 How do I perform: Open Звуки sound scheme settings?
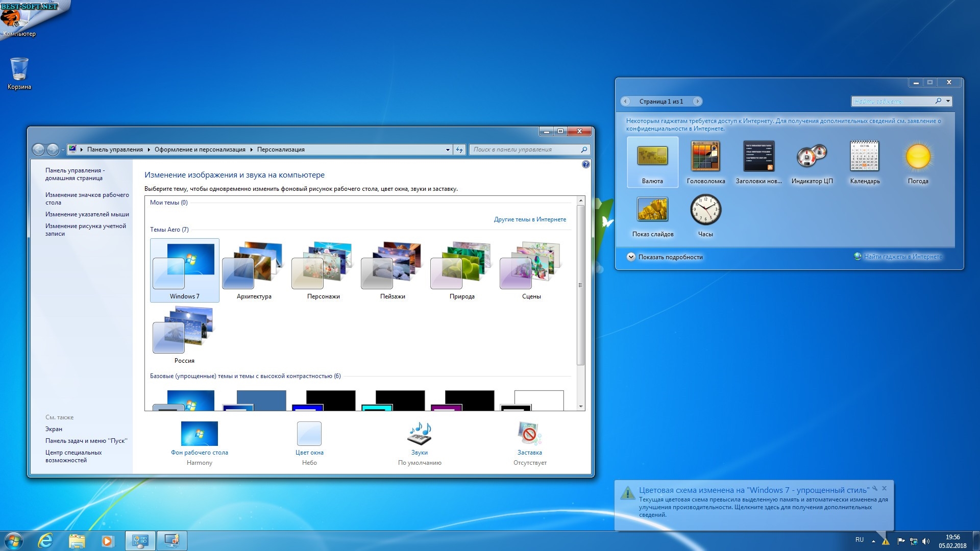coord(420,434)
